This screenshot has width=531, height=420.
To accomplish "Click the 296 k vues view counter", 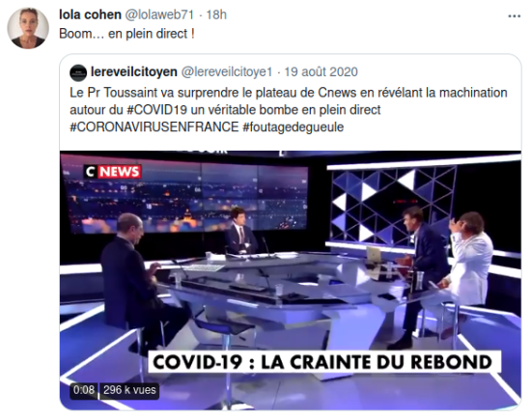I will 129,390.
